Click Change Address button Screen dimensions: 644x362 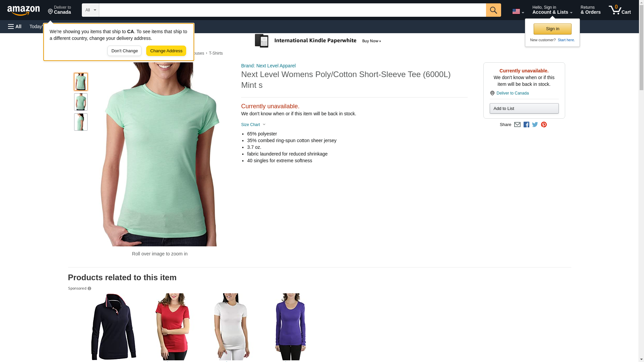tap(166, 51)
